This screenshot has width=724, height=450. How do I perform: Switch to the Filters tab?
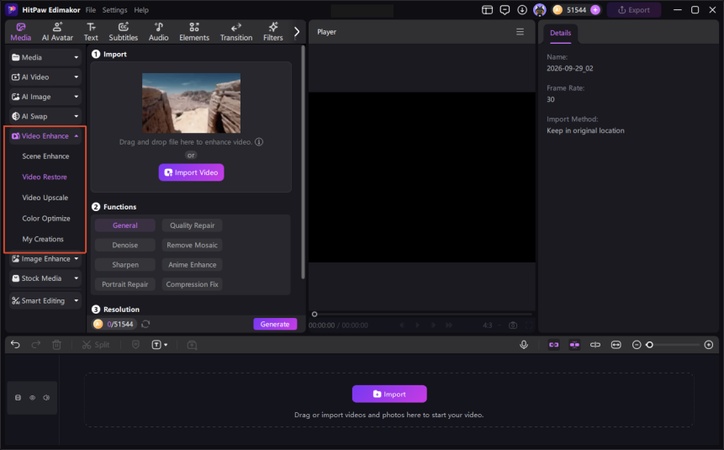(x=273, y=32)
